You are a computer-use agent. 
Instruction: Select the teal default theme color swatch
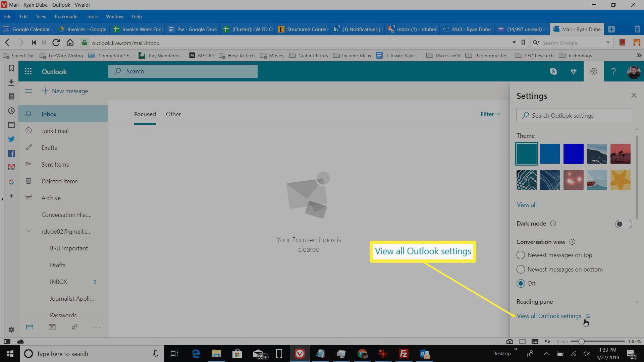coord(527,154)
